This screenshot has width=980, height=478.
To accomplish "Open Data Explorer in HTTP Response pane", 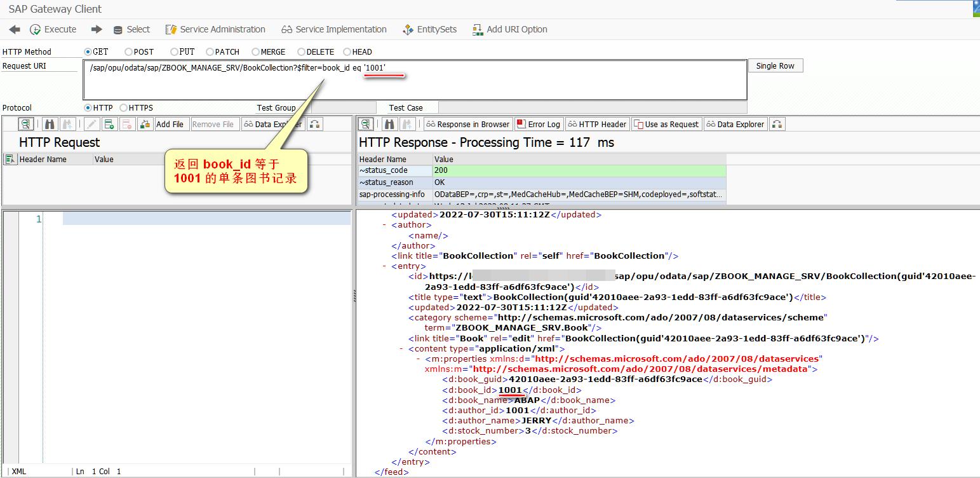I will [x=735, y=125].
